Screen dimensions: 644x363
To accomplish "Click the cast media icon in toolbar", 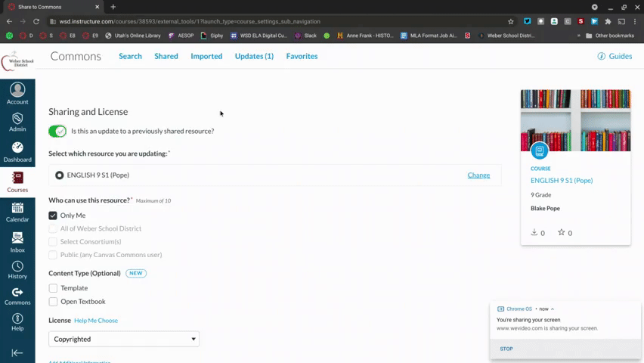I will click(621, 21).
